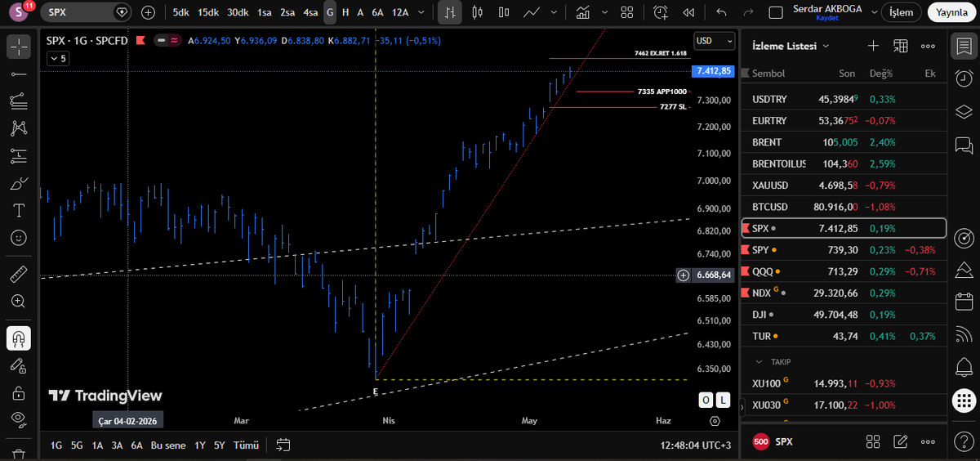Toggle the SPX flag marker in watchlist
Viewport: 980px width, 461px height.
coord(745,229)
